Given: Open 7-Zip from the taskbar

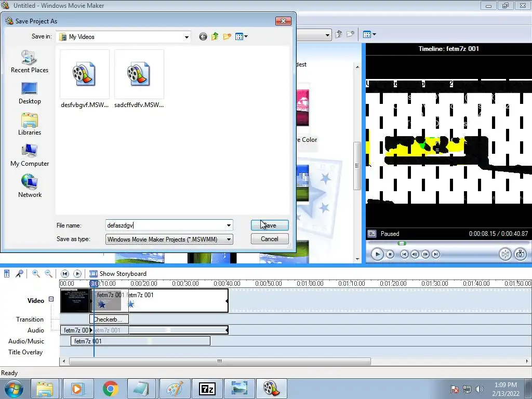Looking at the screenshot, I should click(x=207, y=389).
